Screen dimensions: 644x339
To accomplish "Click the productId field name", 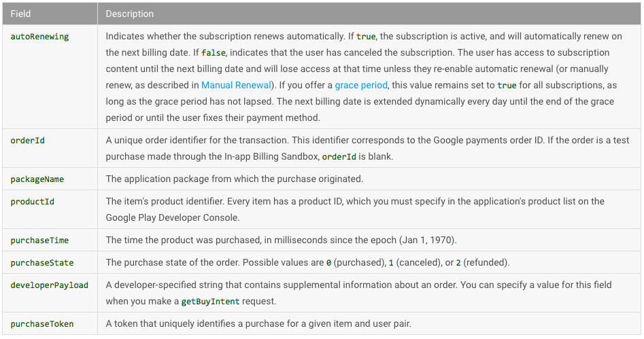I will click(33, 202).
